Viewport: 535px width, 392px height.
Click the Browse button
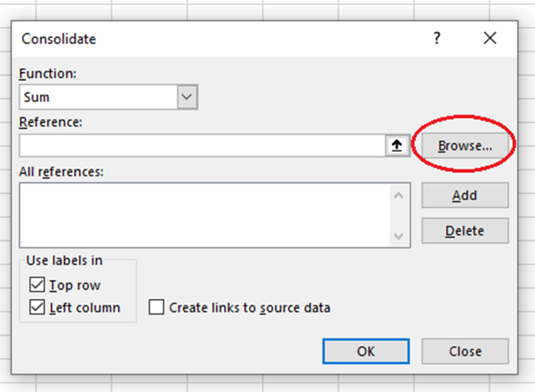point(465,144)
